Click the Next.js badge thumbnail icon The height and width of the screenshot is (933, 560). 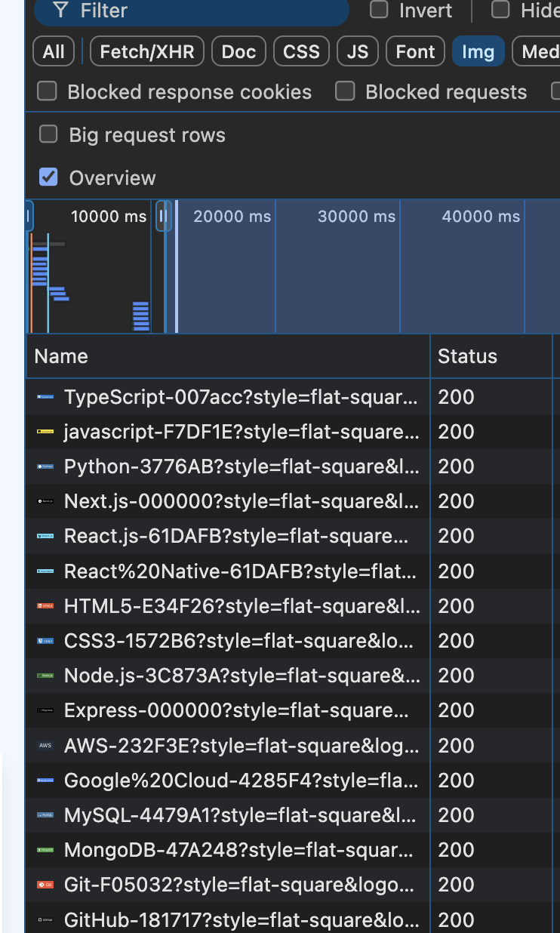(x=45, y=501)
